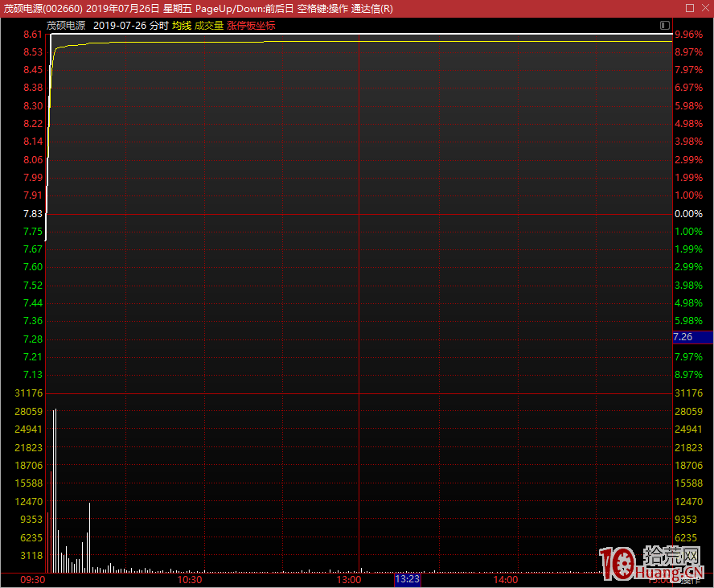Viewport: 714px width, 588px height.
Task: Click the green price label 7.60
Action: pos(33,267)
